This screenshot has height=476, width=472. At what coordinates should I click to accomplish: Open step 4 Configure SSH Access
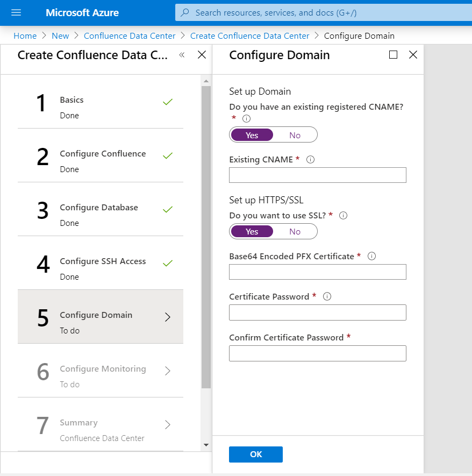(101, 263)
